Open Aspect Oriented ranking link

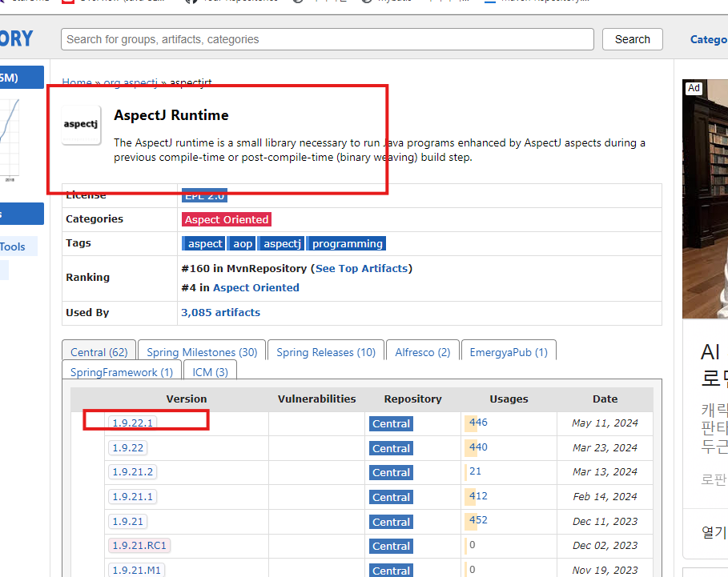coord(255,287)
